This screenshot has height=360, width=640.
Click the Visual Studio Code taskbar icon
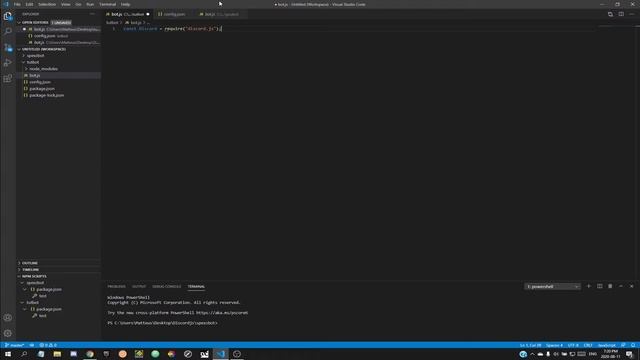pos(220,354)
